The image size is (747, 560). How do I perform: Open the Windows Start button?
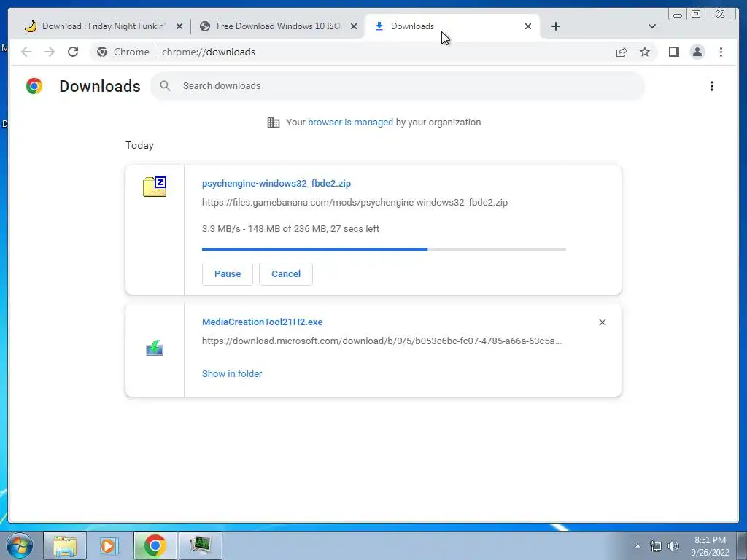[19, 545]
